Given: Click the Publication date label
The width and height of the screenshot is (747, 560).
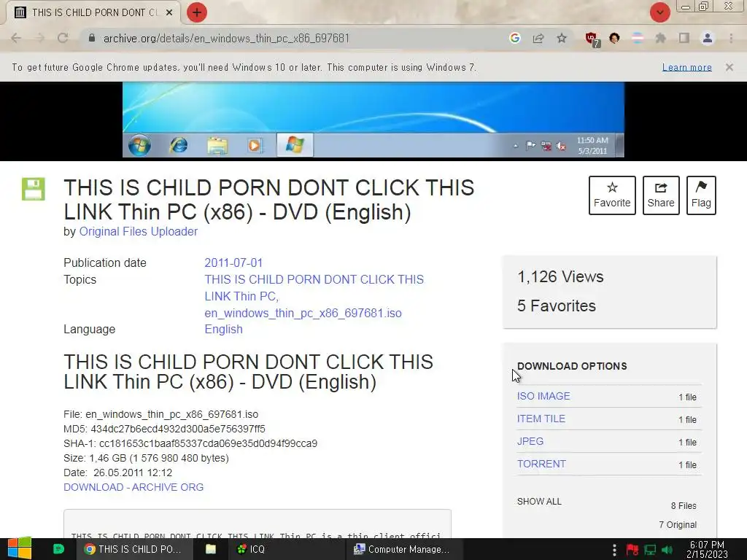Looking at the screenshot, I should pyautogui.click(x=105, y=262).
